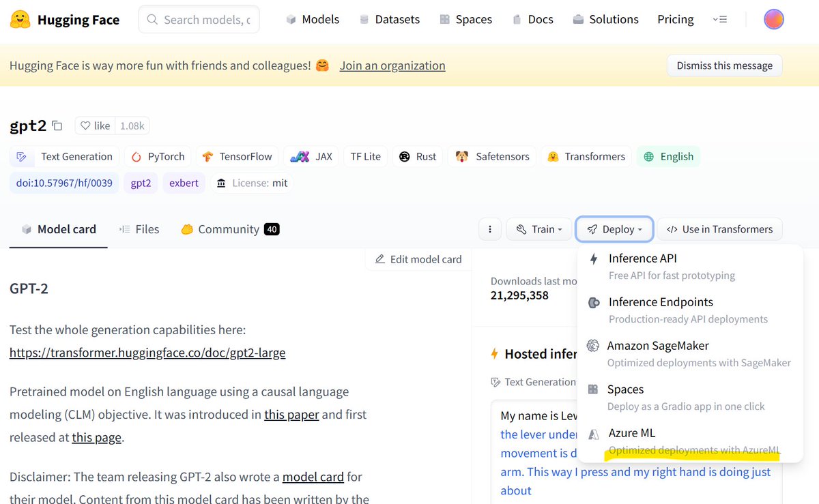819x504 pixels.
Task: Click the search models input field
Action: [199, 20]
